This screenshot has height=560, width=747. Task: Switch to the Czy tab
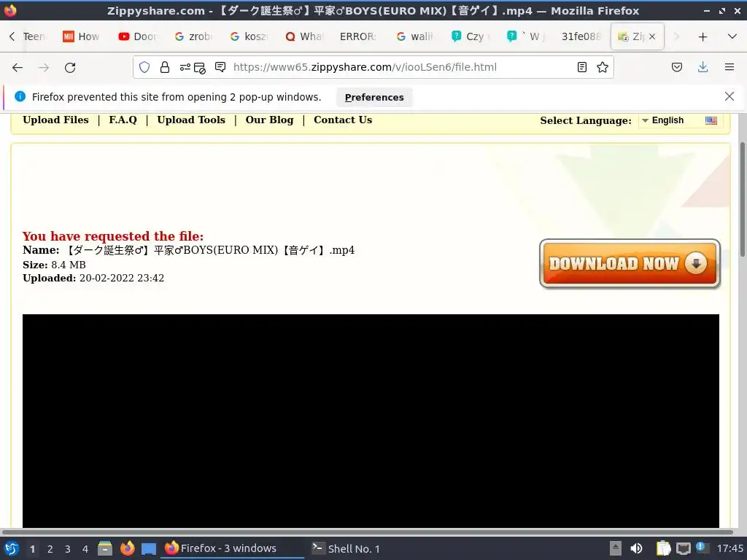click(x=470, y=36)
